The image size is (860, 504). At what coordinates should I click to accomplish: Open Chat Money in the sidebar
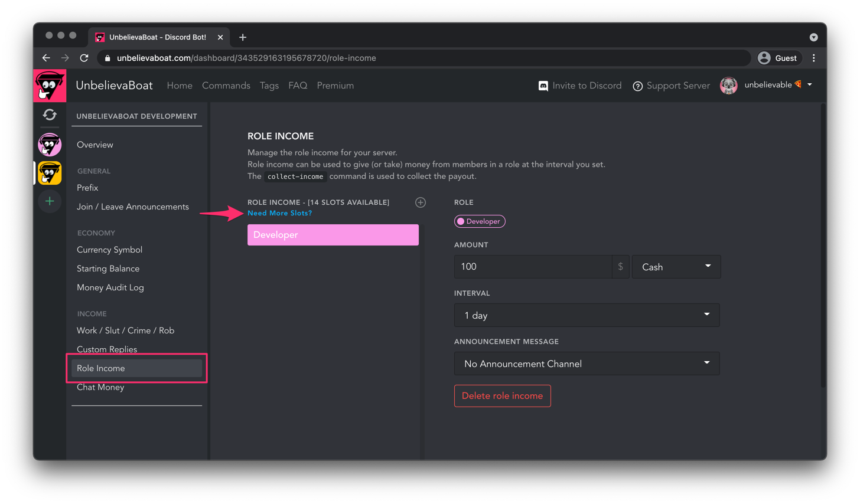[100, 387]
